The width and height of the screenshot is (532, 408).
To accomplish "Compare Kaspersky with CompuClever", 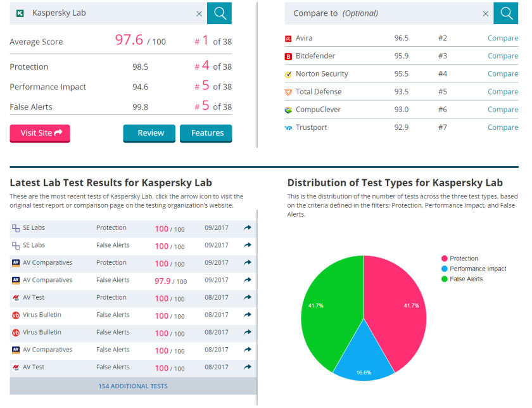I will [x=503, y=110].
